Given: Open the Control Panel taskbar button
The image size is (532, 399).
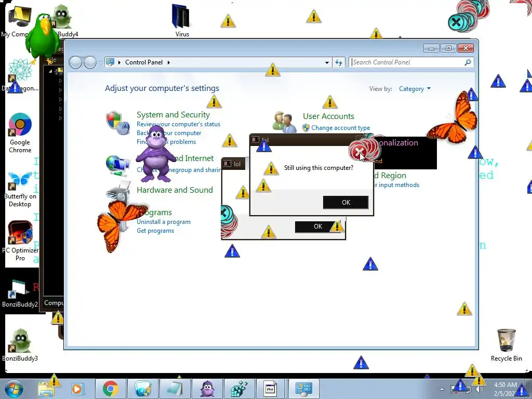Looking at the screenshot, I should [x=304, y=389].
